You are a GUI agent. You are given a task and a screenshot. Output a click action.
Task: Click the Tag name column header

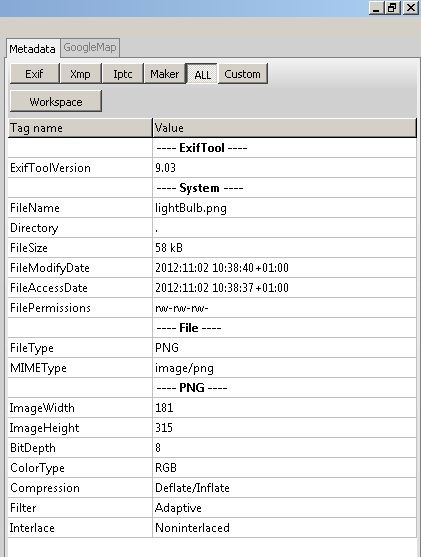tap(80, 128)
